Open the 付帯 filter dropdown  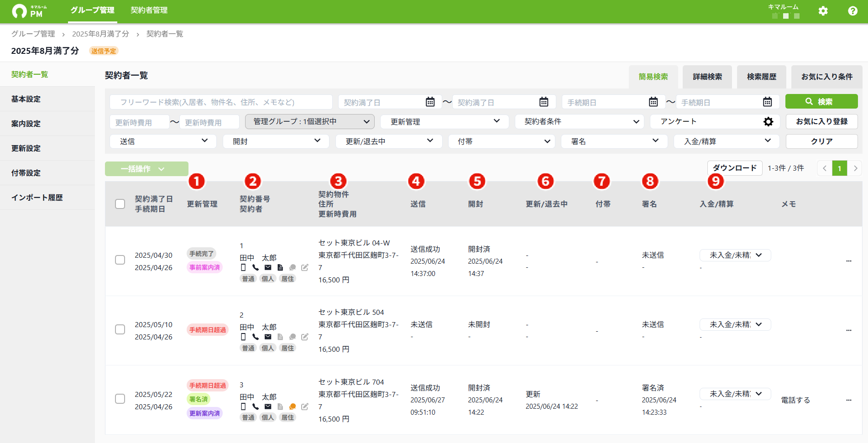coord(502,141)
